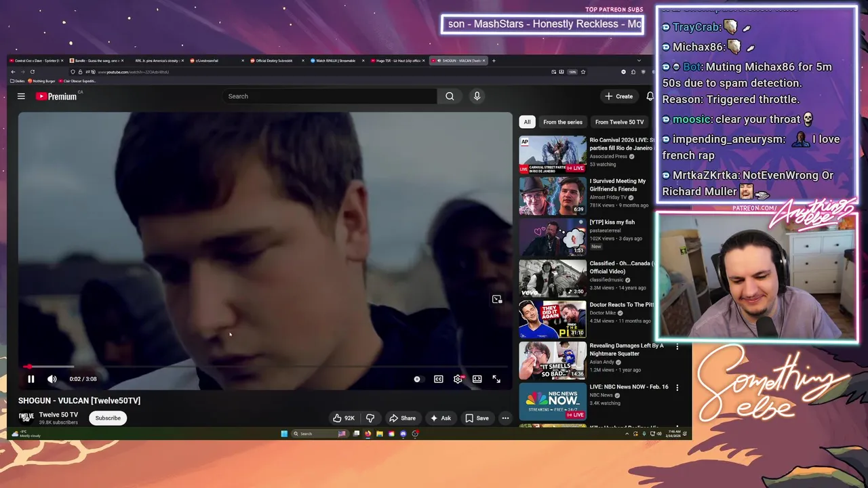This screenshot has width=868, height=488.
Task: Click Twelve 50 TV channel avatar
Action: click(x=26, y=418)
